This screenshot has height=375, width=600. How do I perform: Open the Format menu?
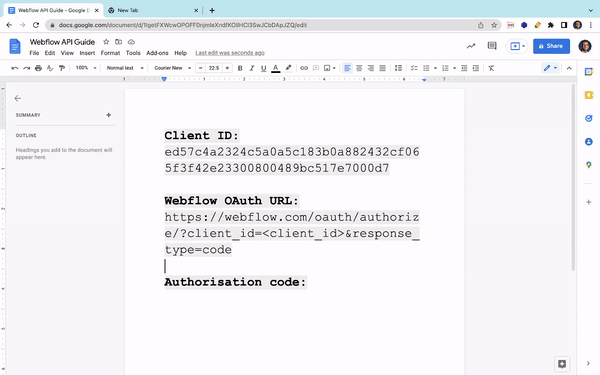110,53
